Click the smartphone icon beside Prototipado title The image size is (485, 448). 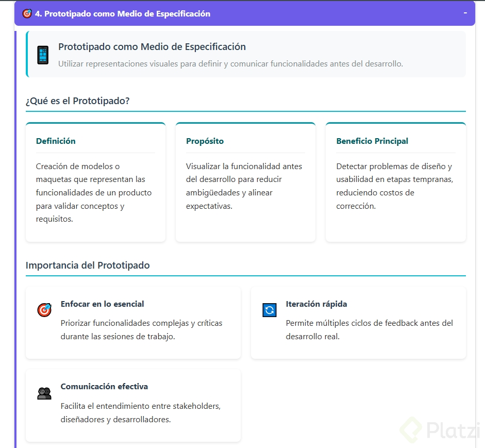43,55
